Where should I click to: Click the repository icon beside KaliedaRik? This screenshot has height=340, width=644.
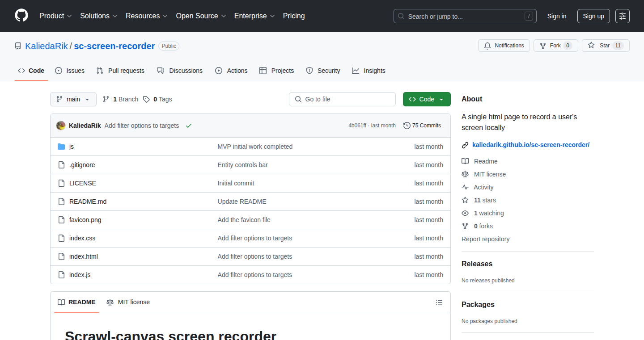(x=18, y=46)
